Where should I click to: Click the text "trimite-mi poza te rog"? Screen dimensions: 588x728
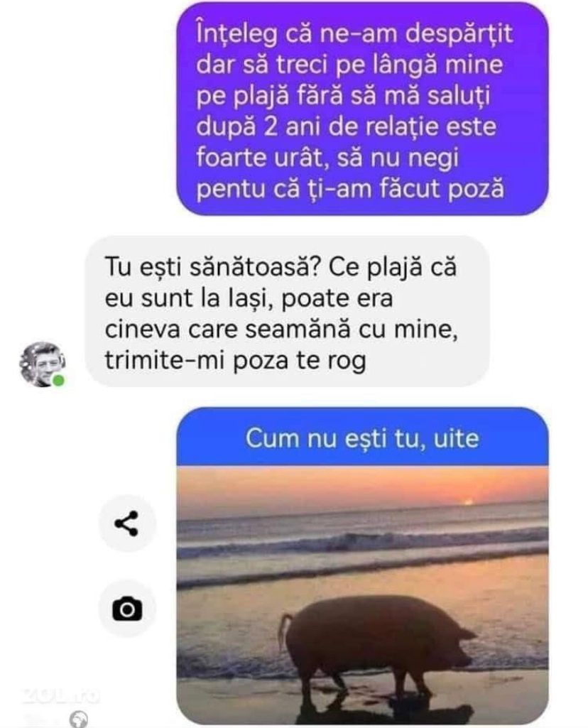pyautogui.click(x=235, y=360)
